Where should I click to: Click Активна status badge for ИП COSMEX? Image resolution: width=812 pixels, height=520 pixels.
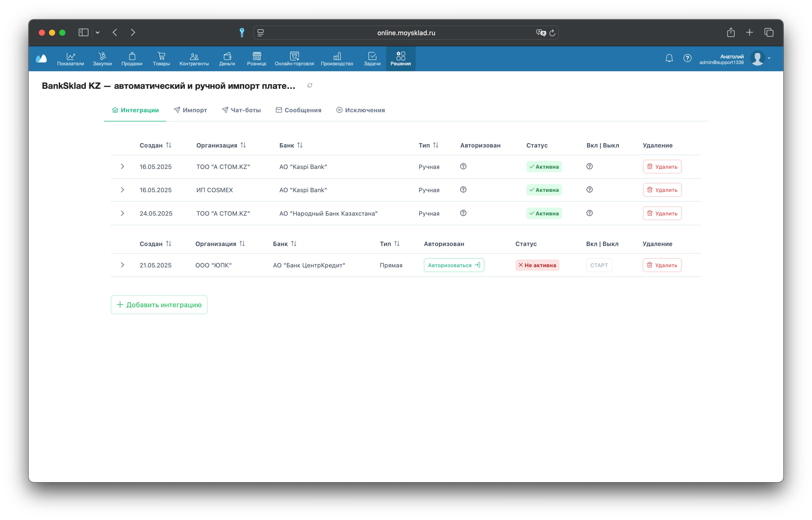point(544,190)
